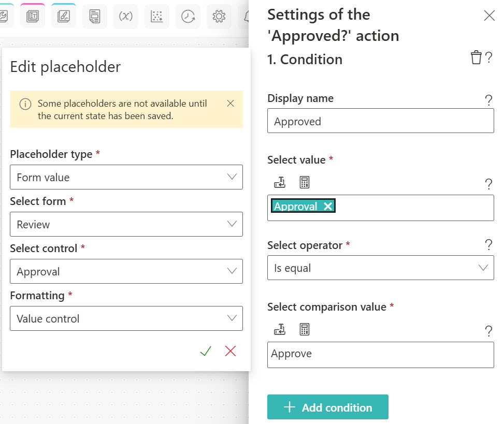Screen dimensions: 504x424
Task: Open the Formatting dropdown
Action: coord(126,318)
